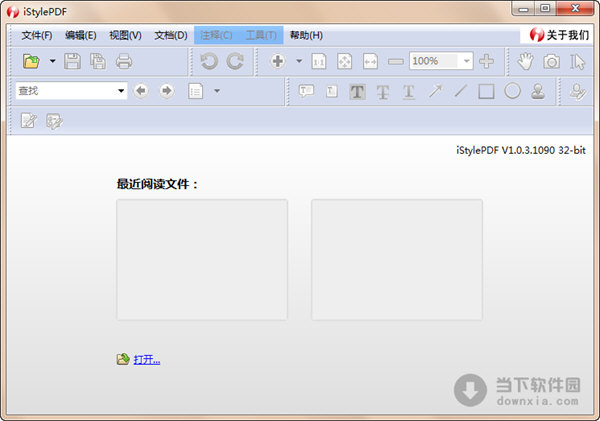Select the underline text tool
Viewport: 600px width, 421px height.
[x=409, y=92]
